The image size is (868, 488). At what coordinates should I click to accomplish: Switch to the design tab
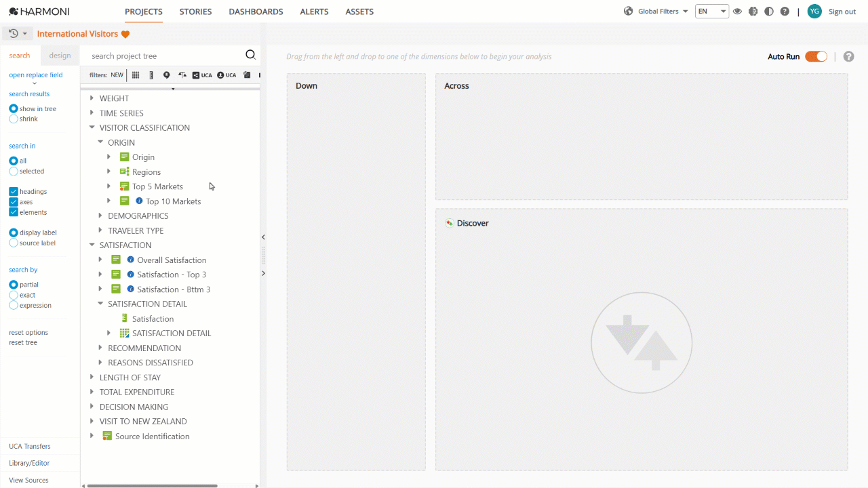point(60,56)
